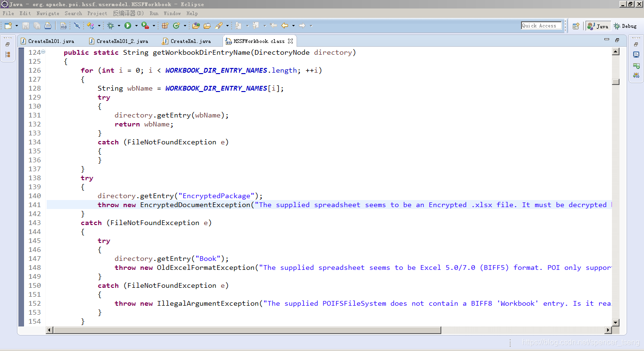
Task: Close the HSSFWorkbook.class tab
Action: click(291, 41)
